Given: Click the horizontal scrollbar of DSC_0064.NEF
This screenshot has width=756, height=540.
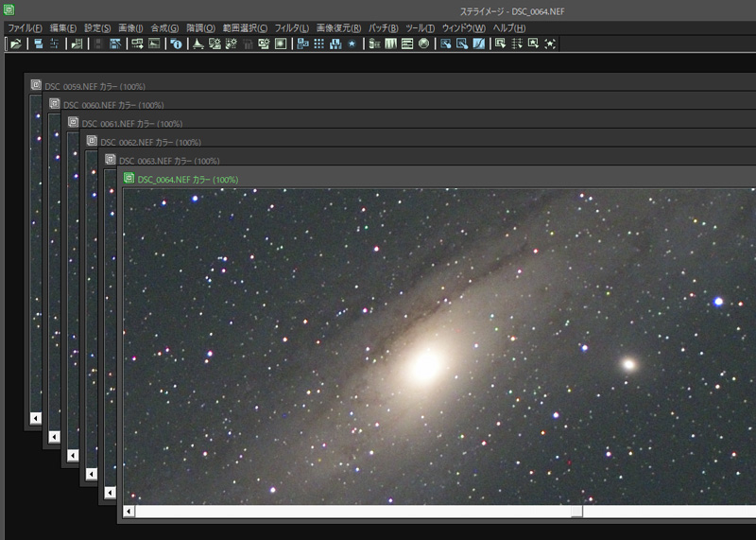Looking at the screenshot, I should coord(359,512).
